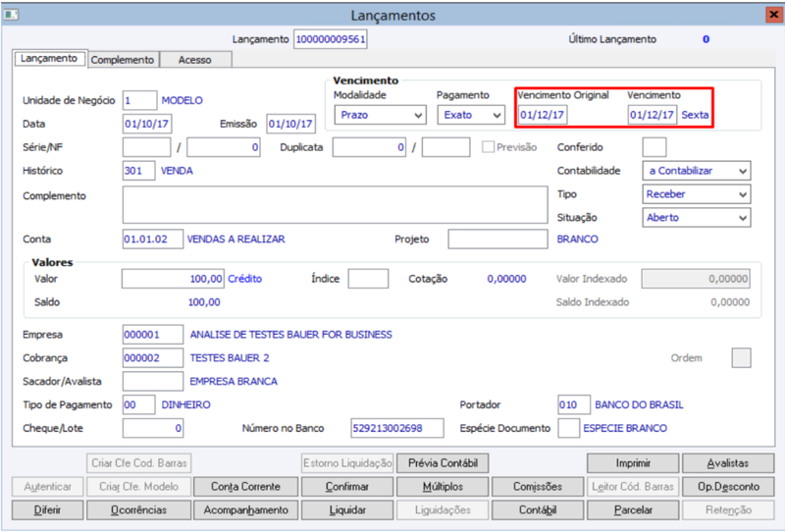Click the Tipo de Pagamento field
The width and height of the screenshot is (785, 532).
138,404
